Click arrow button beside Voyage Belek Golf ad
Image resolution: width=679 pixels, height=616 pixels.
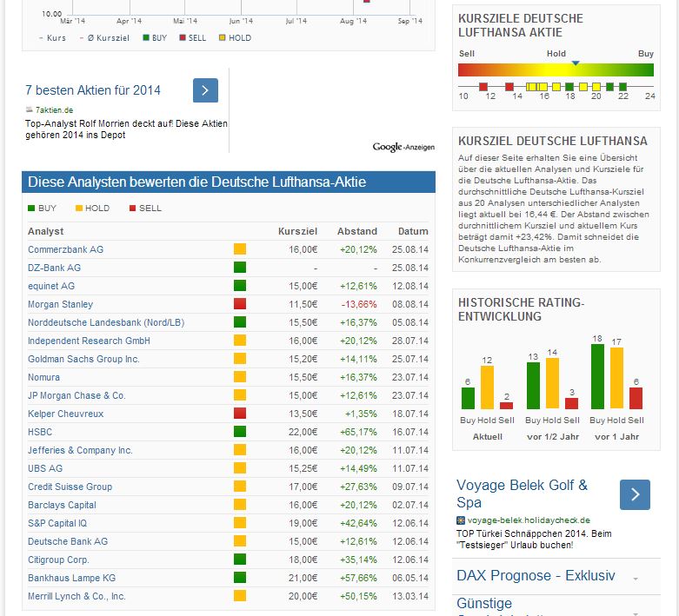pyautogui.click(x=635, y=494)
